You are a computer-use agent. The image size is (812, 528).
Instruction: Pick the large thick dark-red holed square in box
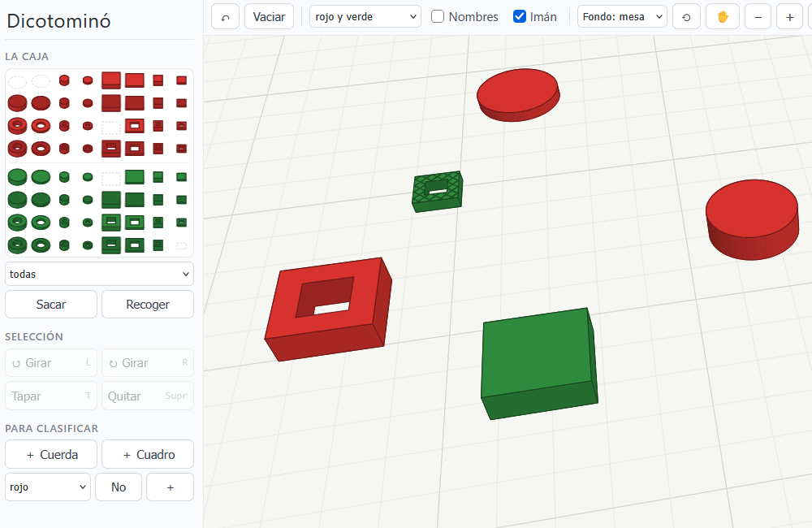coord(110,149)
